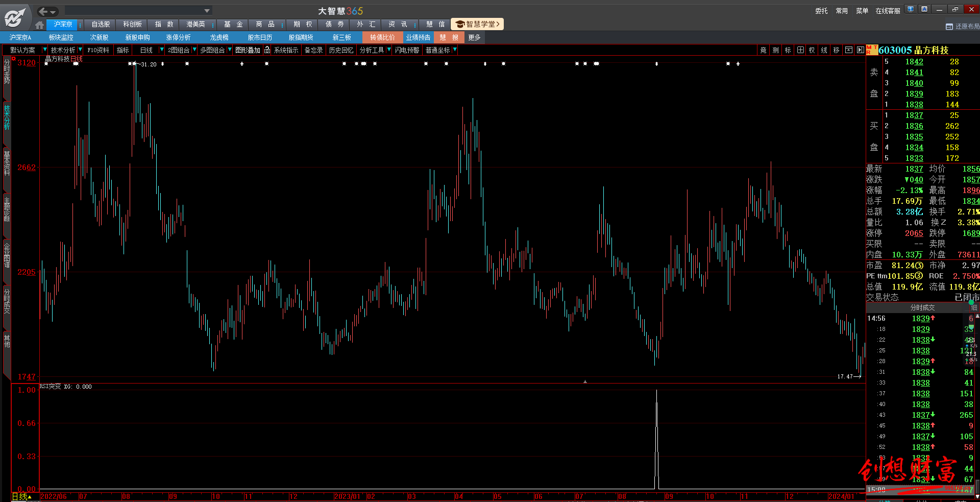The height and width of the screenshot is (502, 980).
Task: Open 在线客服 online support link
Action: [888, 11]
